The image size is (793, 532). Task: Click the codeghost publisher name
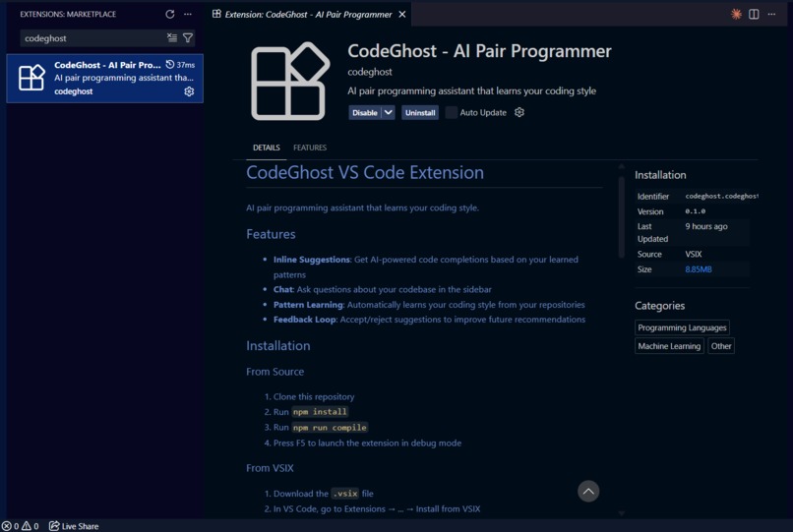click(370, 72)
